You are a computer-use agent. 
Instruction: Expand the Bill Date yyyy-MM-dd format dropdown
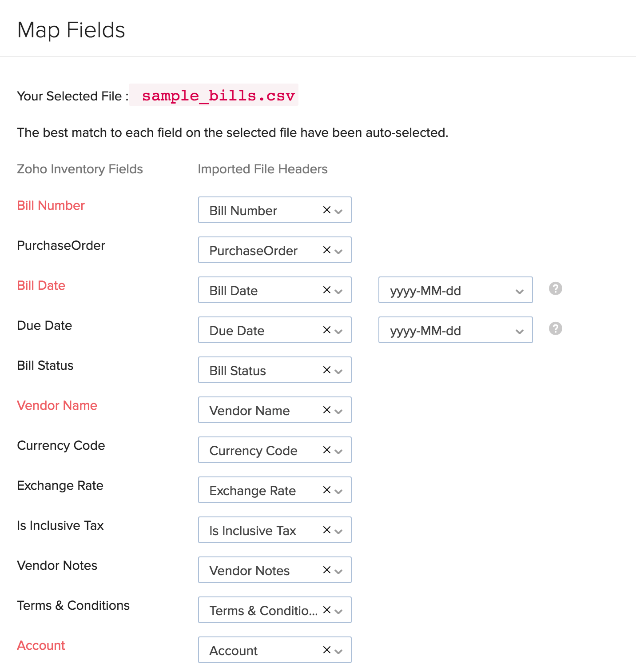pyautogui.click(x=519, y=290)
